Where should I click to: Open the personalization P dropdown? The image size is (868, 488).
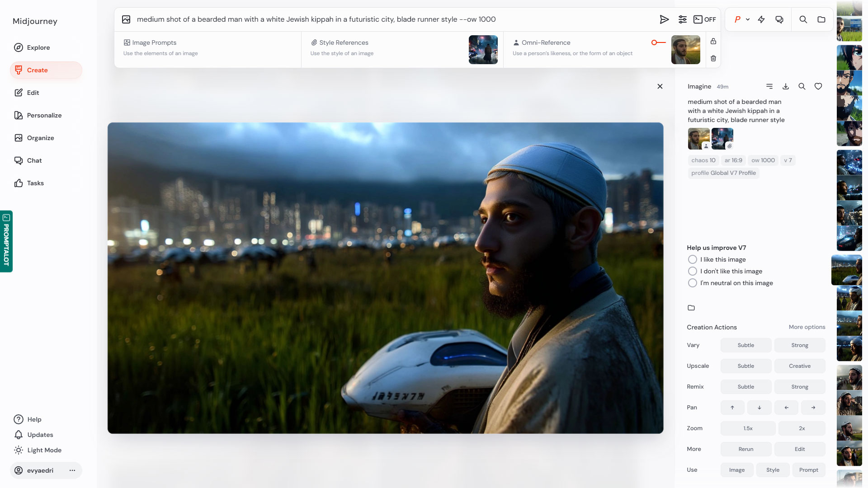[742, 19]
